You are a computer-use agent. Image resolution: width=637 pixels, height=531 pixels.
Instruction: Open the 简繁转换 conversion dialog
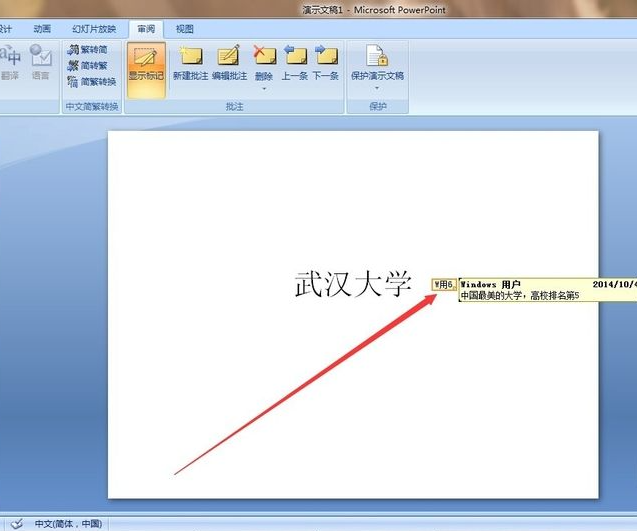91,81
